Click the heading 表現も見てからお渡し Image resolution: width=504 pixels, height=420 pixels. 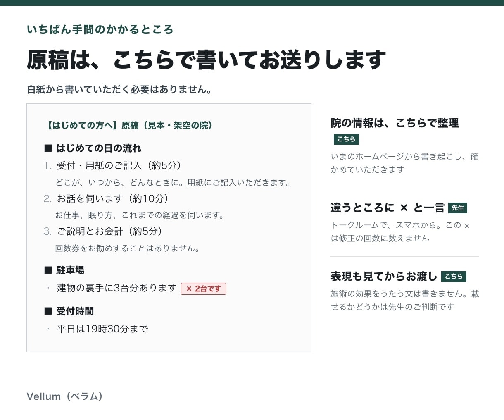pos(384,276)
